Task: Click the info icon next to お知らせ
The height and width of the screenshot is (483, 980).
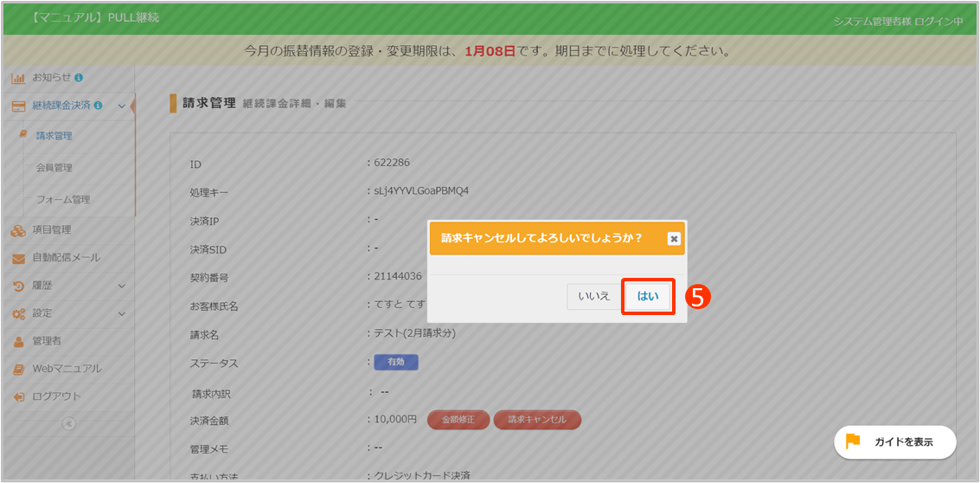Action: pyautogui.click(x=79, y=78)
